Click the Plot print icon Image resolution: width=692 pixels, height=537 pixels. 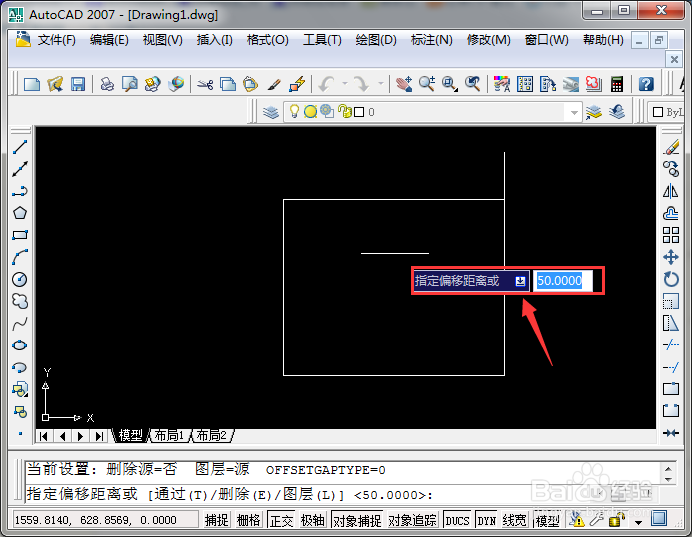(x=107, y=84)
